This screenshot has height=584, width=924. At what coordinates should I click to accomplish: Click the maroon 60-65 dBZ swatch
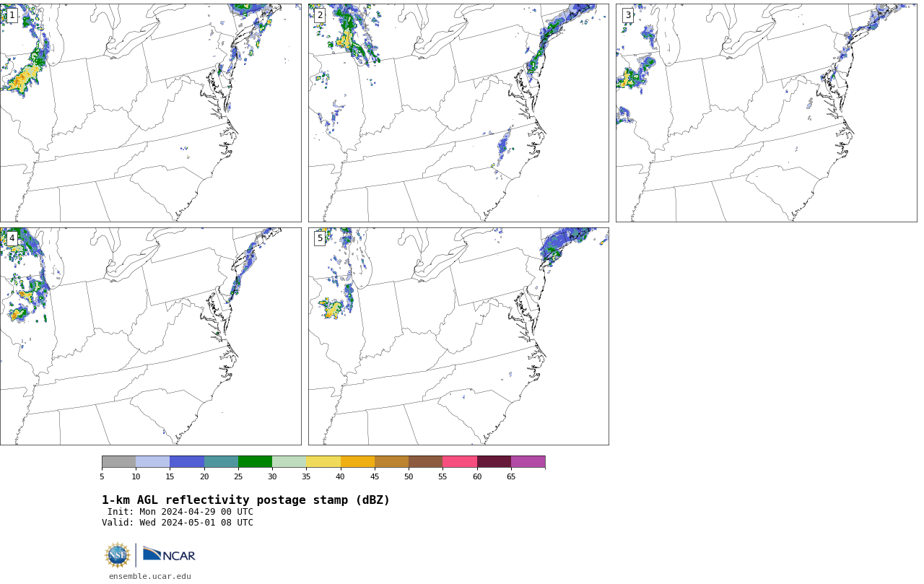click(x=494, y=462)
